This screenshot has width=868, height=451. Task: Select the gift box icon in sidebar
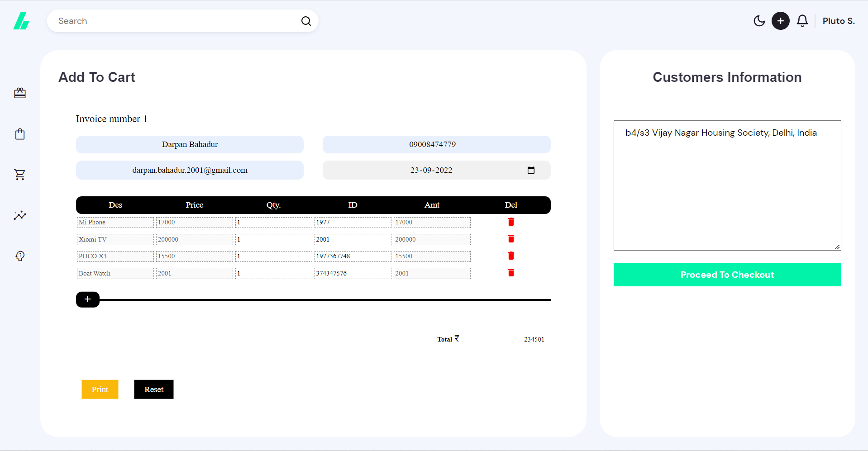(20, 93)
